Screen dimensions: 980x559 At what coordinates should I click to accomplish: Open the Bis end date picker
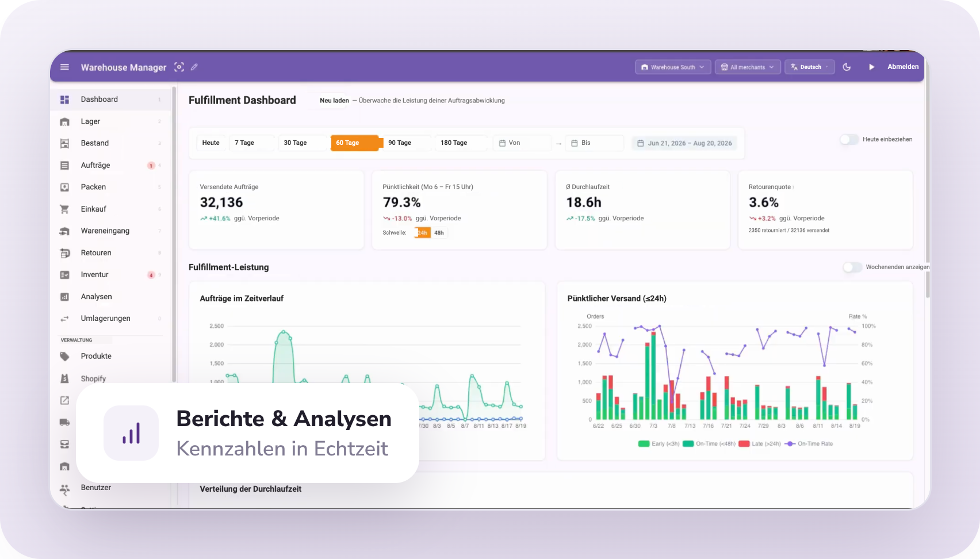click(x=595, y=143)
